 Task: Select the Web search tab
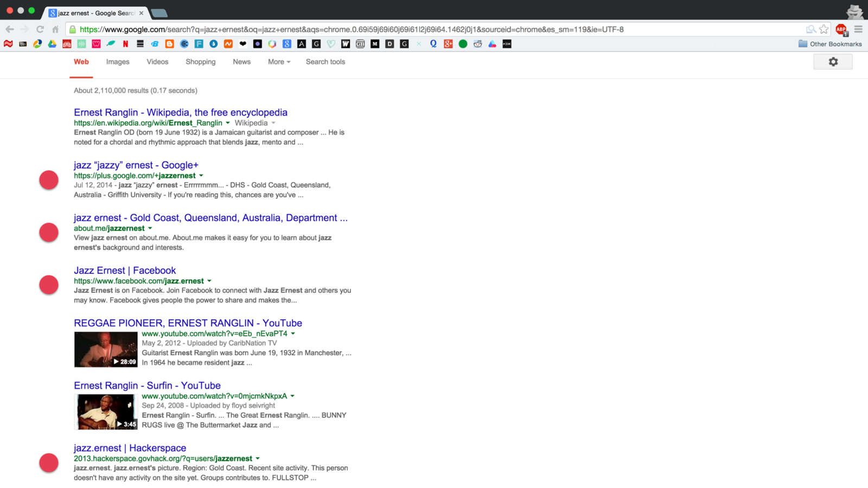(81, 62)
